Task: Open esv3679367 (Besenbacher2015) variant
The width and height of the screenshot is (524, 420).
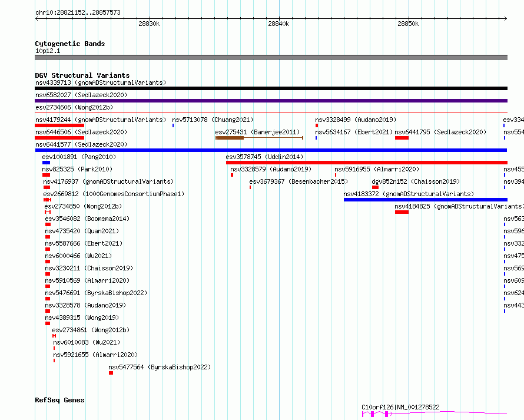Action: (x=299, y=181)
